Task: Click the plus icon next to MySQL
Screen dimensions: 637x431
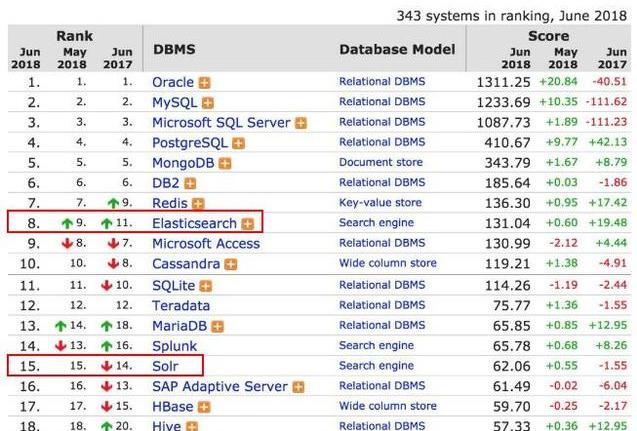Action: click(x=208, y=103)
